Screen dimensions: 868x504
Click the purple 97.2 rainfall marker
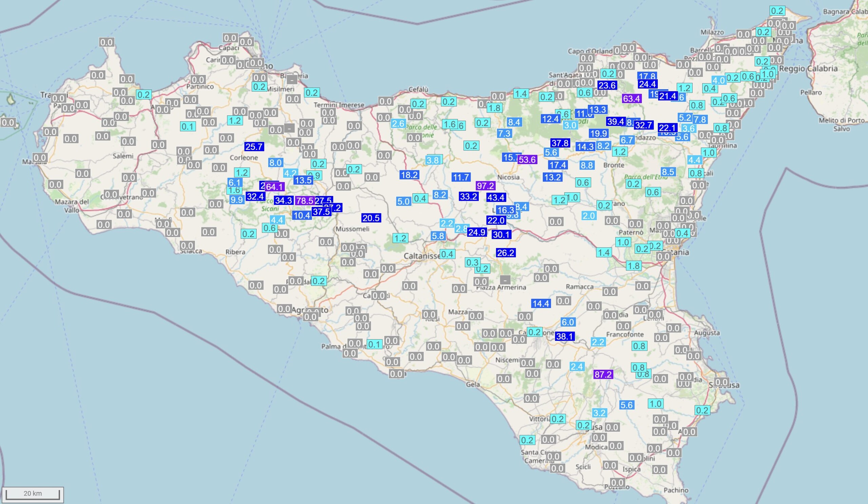pos(485,186)
